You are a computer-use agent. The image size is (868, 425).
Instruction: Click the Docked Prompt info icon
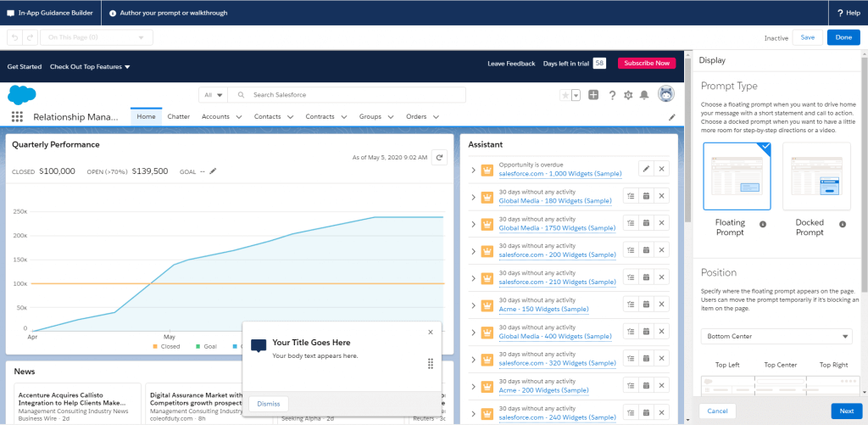(x=843, y=225)
